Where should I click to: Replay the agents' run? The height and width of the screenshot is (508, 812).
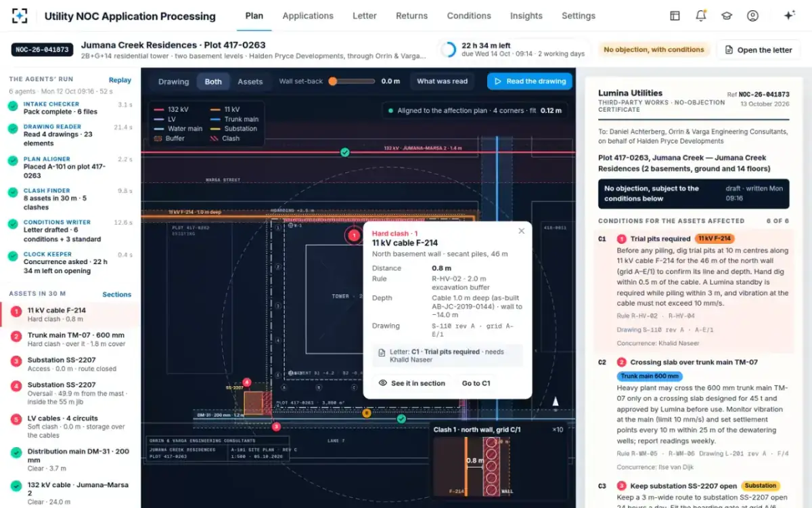click(120, 80)
